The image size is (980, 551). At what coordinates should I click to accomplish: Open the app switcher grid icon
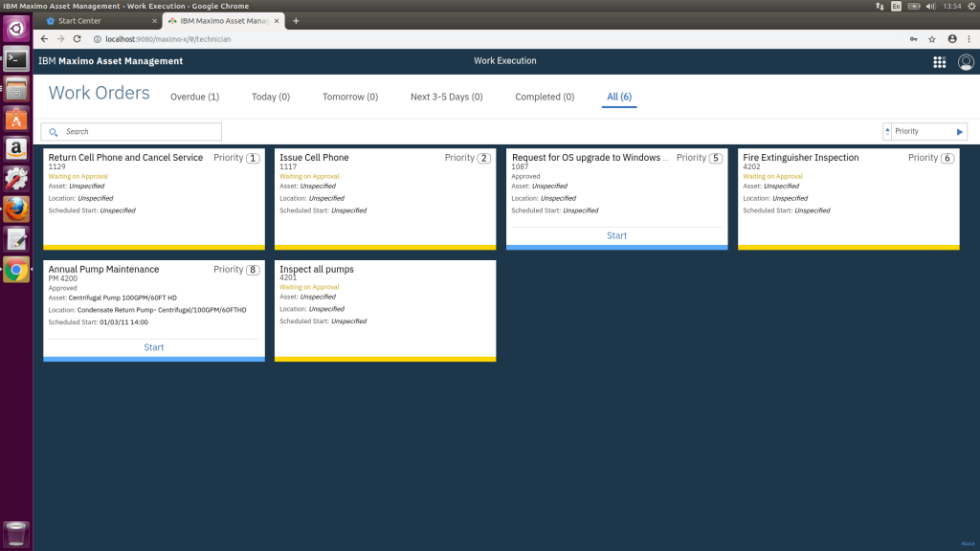pos(940,62)
